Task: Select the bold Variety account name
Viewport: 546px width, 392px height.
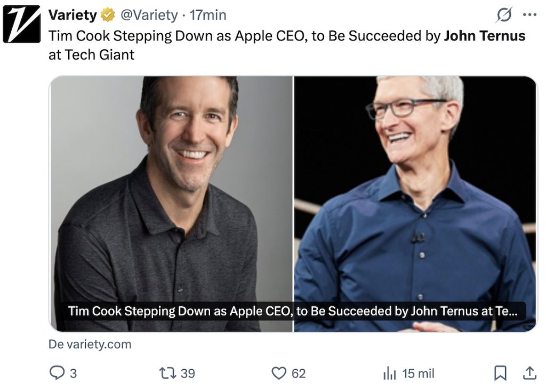Action: pyautogui.click(x=72, y=14)
